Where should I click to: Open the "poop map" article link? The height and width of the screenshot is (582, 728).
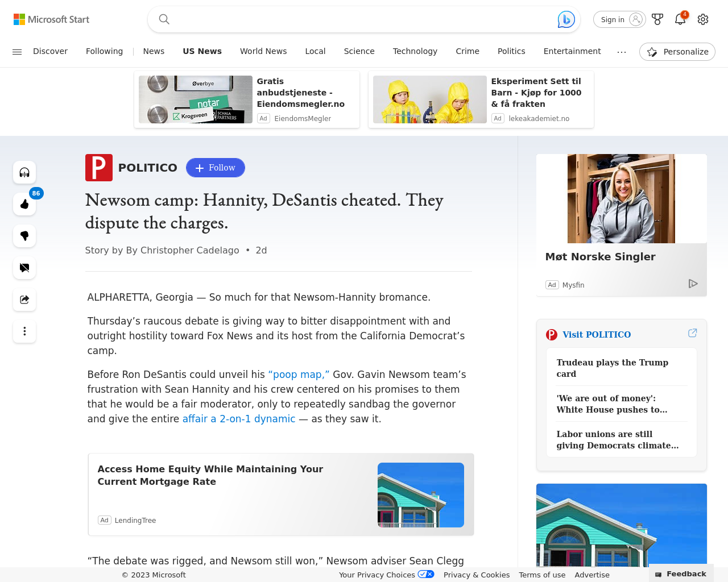pyautogui.click(x=299, y=375)
